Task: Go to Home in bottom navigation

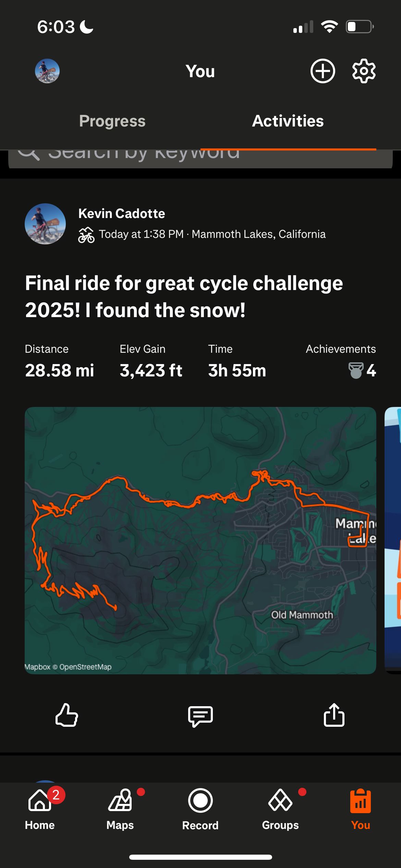Action: 40,808
